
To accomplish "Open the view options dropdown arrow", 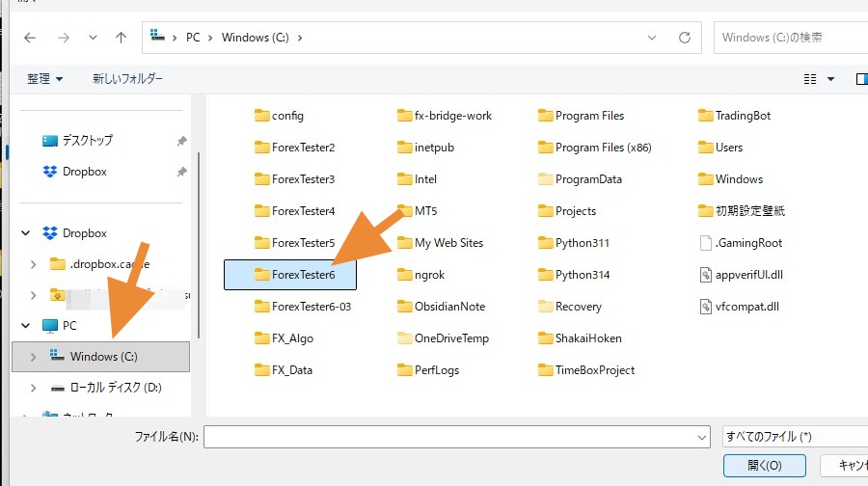I will pyautogui.click(x=831, y=79).
